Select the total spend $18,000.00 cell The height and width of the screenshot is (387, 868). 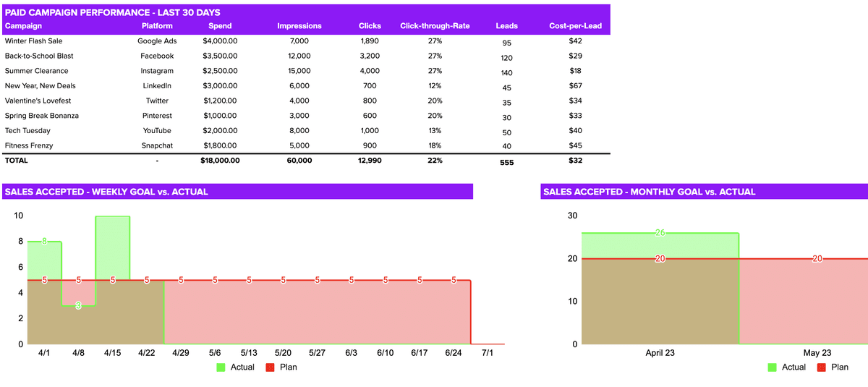220,161
